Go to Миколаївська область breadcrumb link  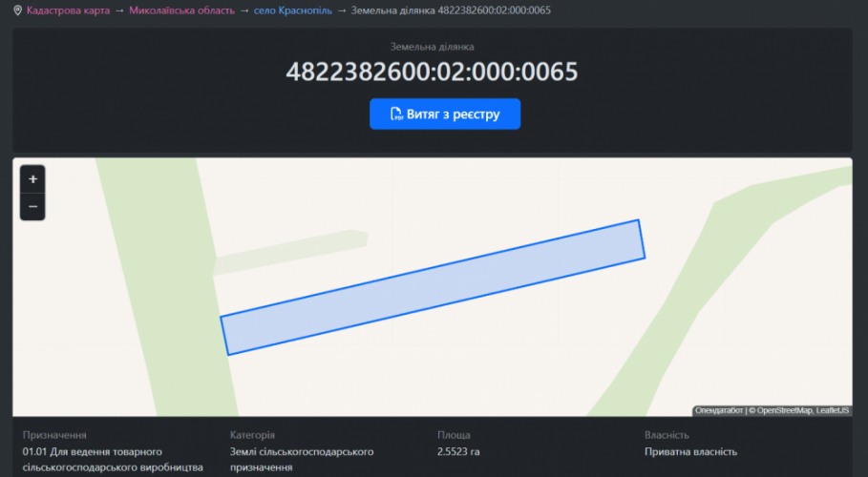181,10
